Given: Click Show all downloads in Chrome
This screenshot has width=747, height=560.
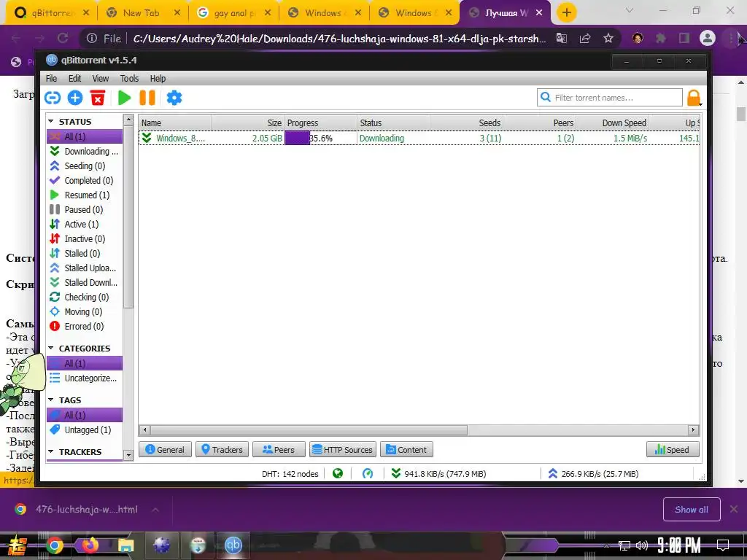Looking at the screenshot, I should (692, 510).
